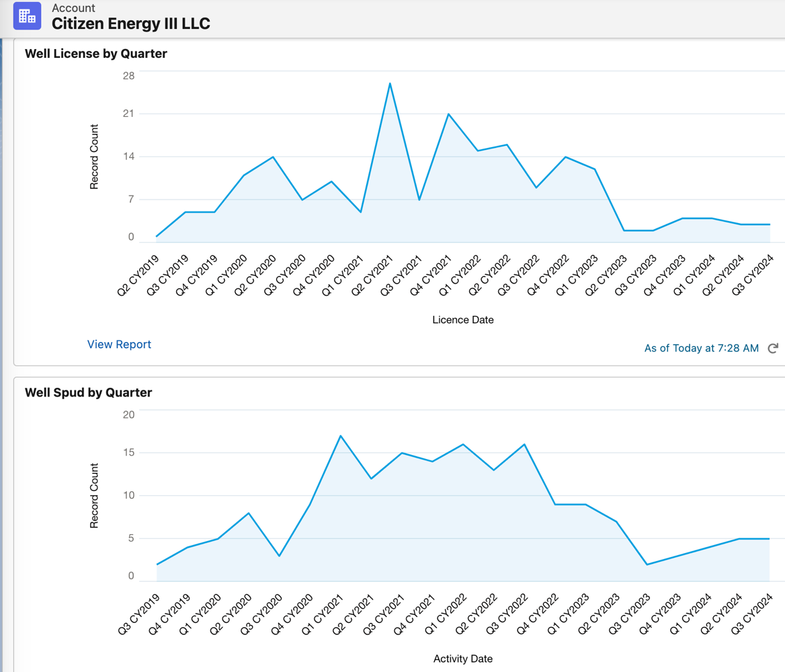Select the Account tab label
Viewport: 785px width, 672px height.
[75, 8]
